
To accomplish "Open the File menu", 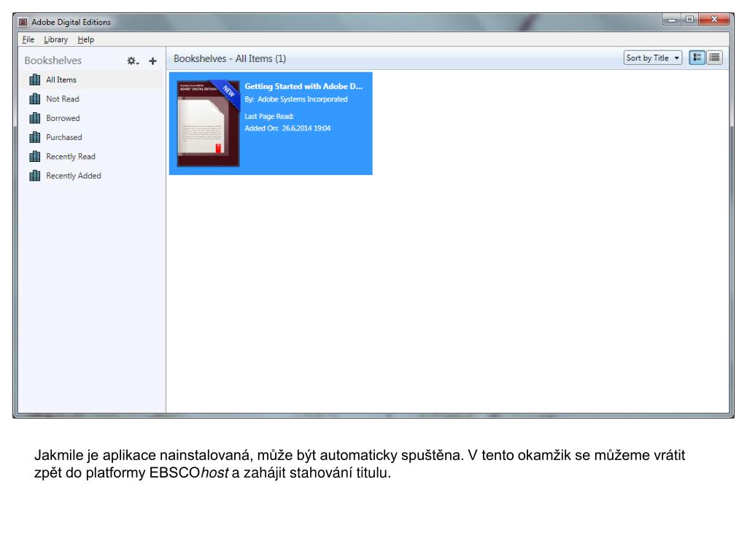I will [28, 39].
